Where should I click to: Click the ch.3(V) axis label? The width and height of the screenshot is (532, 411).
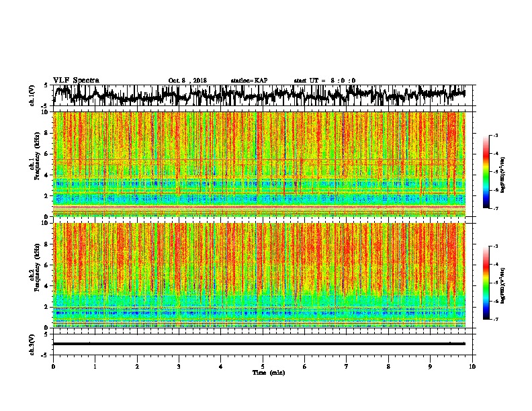[32, 345]
